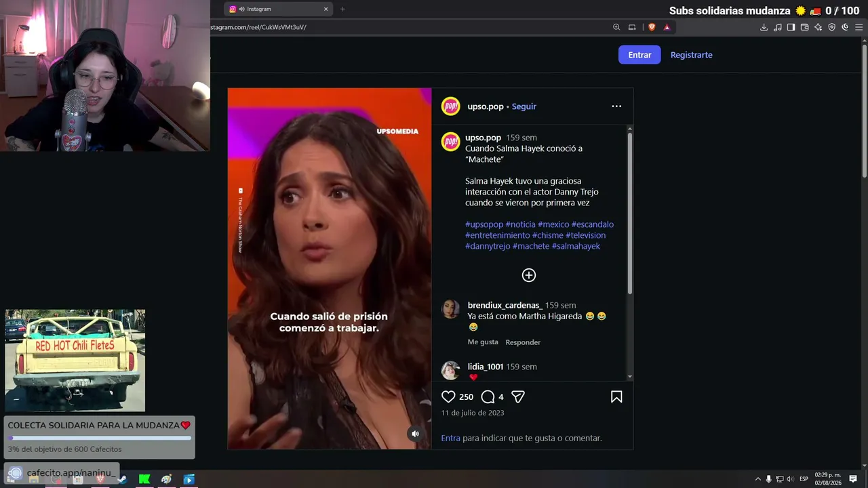
Task: Click the Salma Hayek reel video
Action: (x=330, y=268)
